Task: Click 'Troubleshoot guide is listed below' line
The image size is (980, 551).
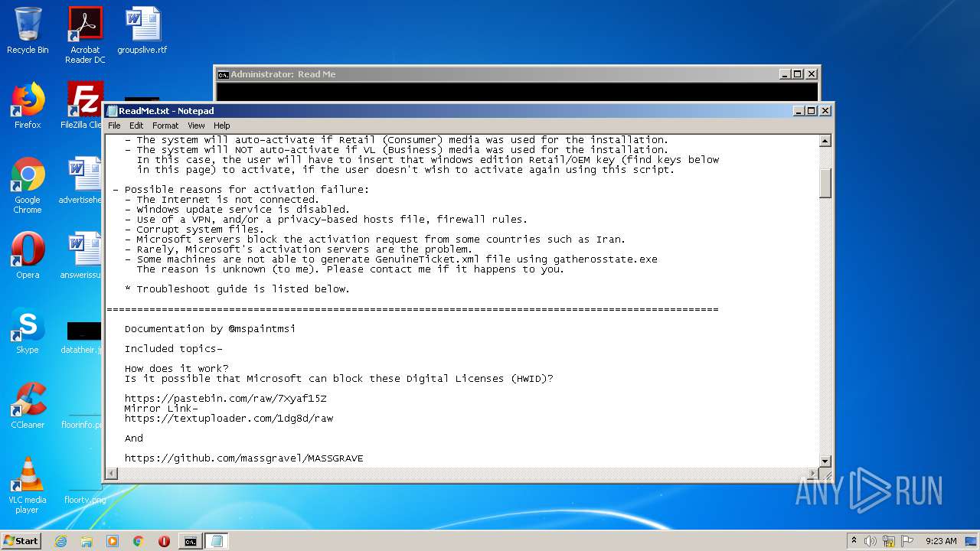Action: click(237, 289)
